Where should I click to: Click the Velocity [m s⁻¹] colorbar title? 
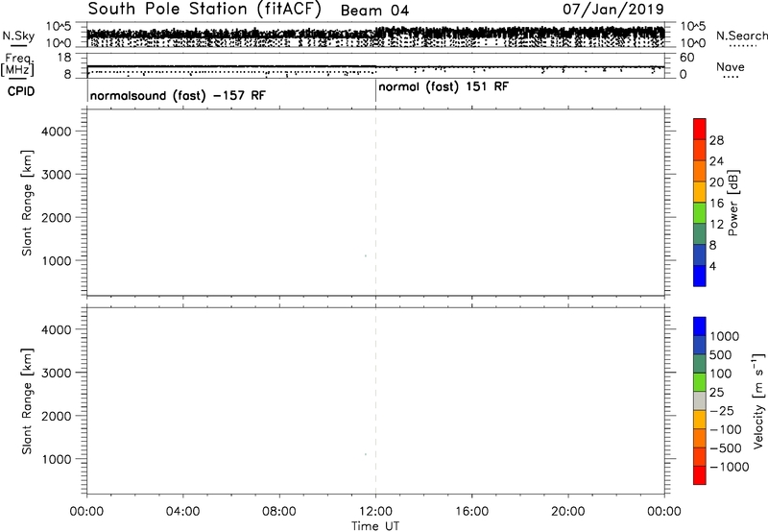click(x=758, y=400)
